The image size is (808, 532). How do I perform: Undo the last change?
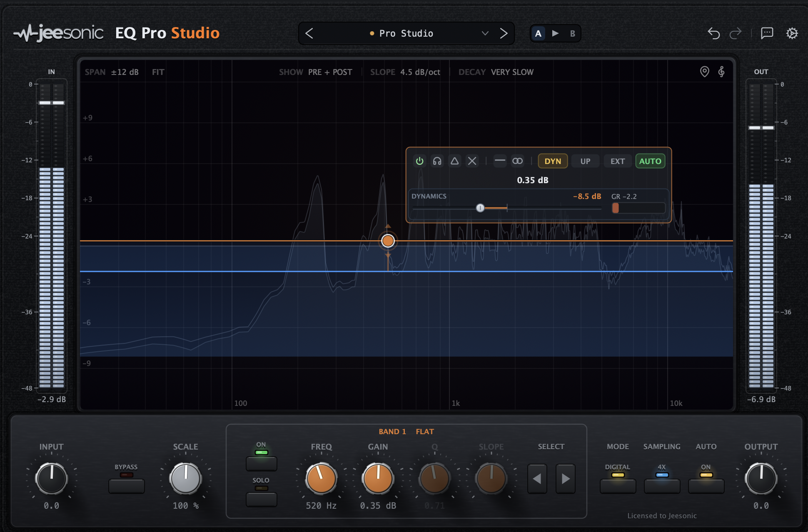[713, 33]
